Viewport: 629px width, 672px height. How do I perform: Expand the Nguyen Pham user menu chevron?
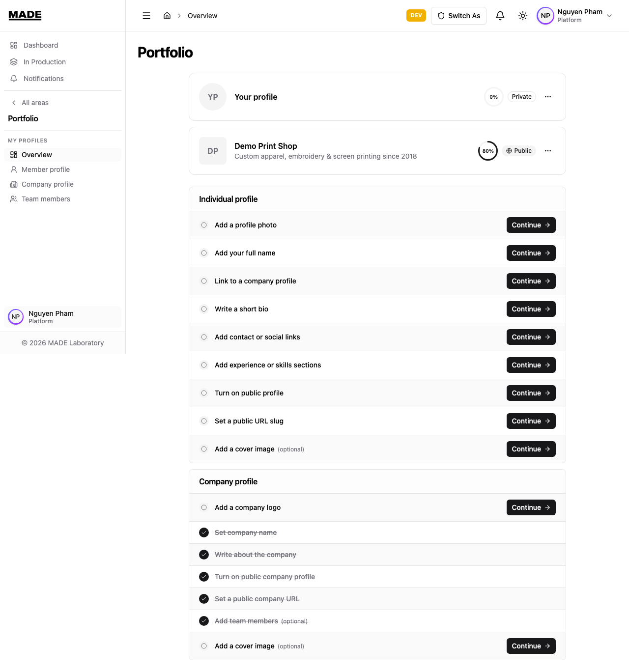(609, 16)
